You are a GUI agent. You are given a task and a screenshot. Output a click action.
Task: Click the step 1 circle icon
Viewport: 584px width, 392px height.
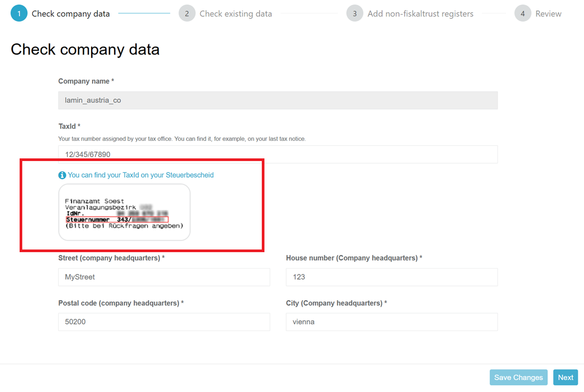pos(19,14)
